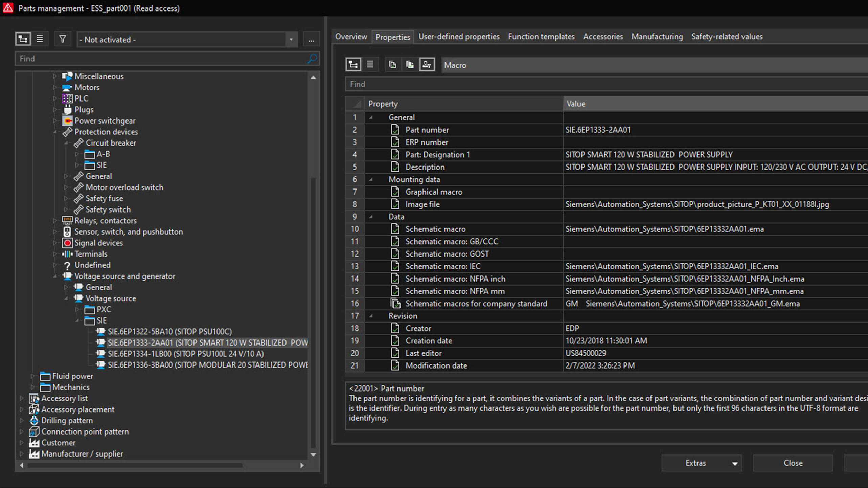Viewport: 868px width, 488px height.
Task: Click the copy properties icon in toolbar
Action: point(392,65)
